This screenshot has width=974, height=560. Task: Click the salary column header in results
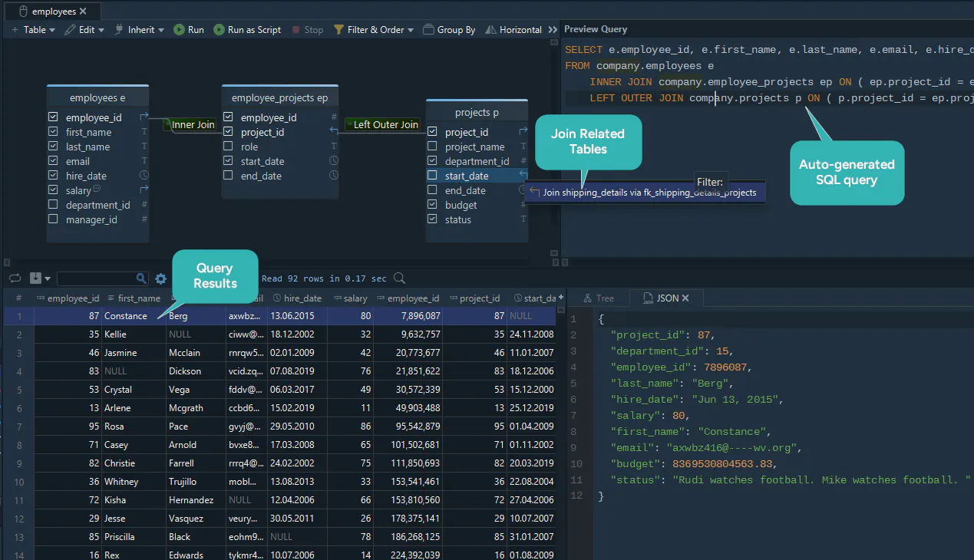(349, 298)
